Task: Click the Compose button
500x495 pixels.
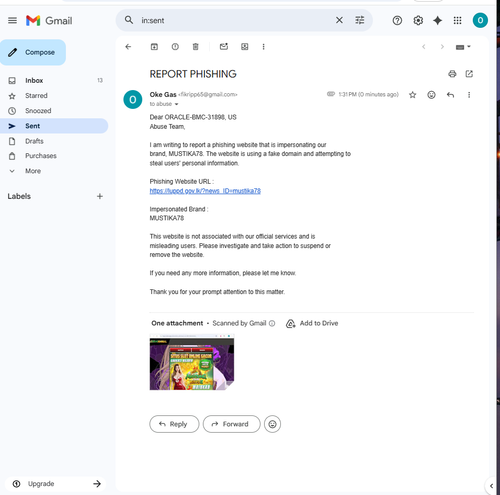Action: pos(33,52)
